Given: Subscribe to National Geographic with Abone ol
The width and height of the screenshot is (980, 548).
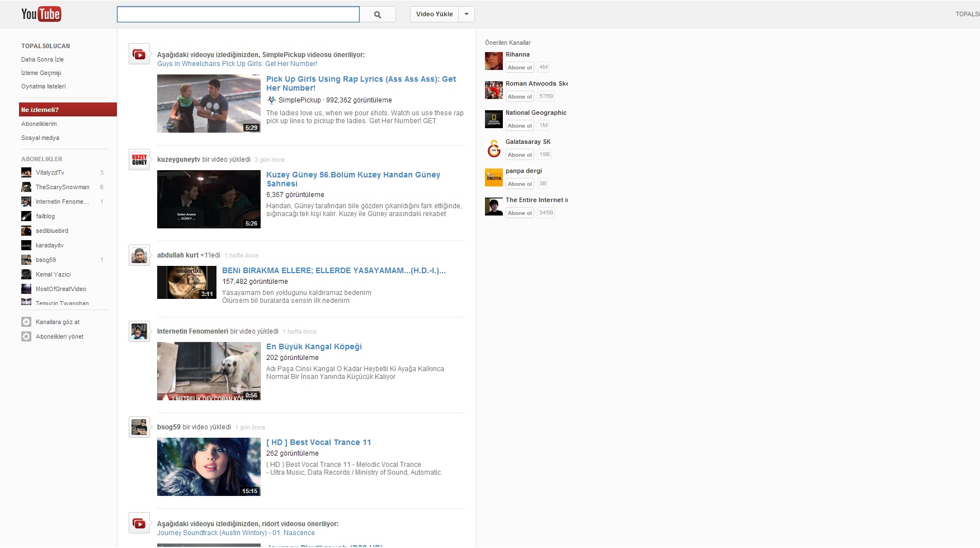Looking at the screenshot, I should [520, 125].
